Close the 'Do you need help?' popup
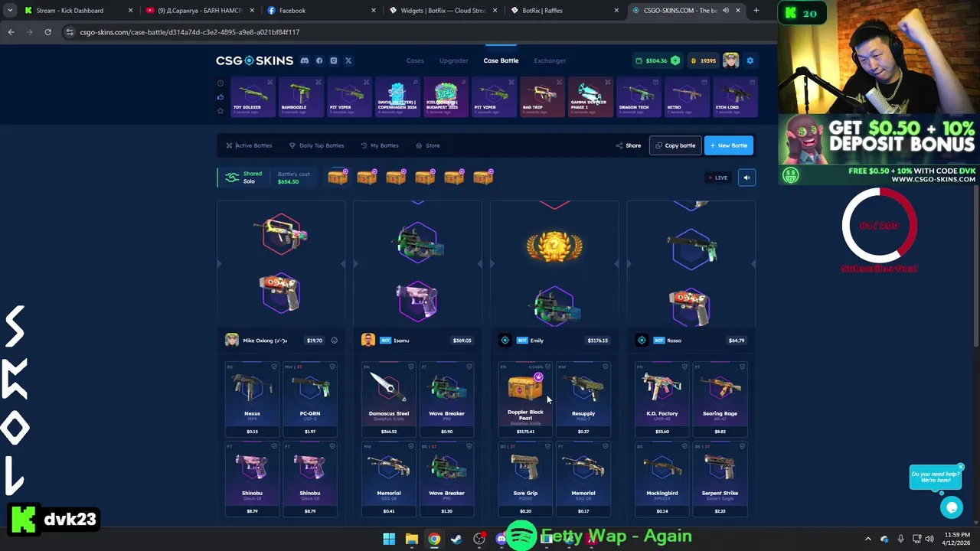The height and width of the screenshot is (551, 980). [960, 467]
